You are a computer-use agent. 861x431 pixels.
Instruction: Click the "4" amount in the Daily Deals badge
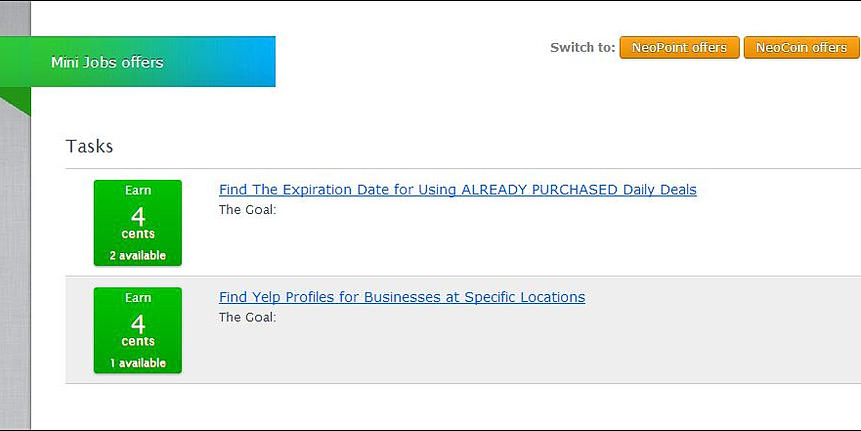[138, 215]
